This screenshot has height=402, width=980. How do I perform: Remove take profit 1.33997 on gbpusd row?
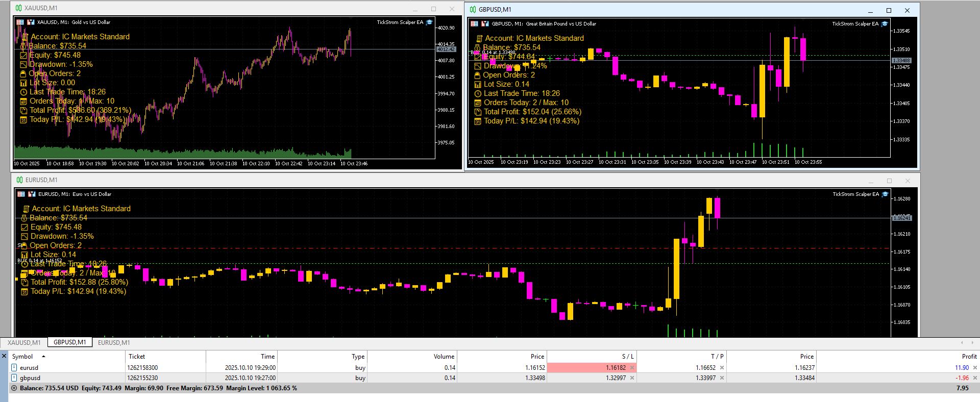[x=722, y=378]
